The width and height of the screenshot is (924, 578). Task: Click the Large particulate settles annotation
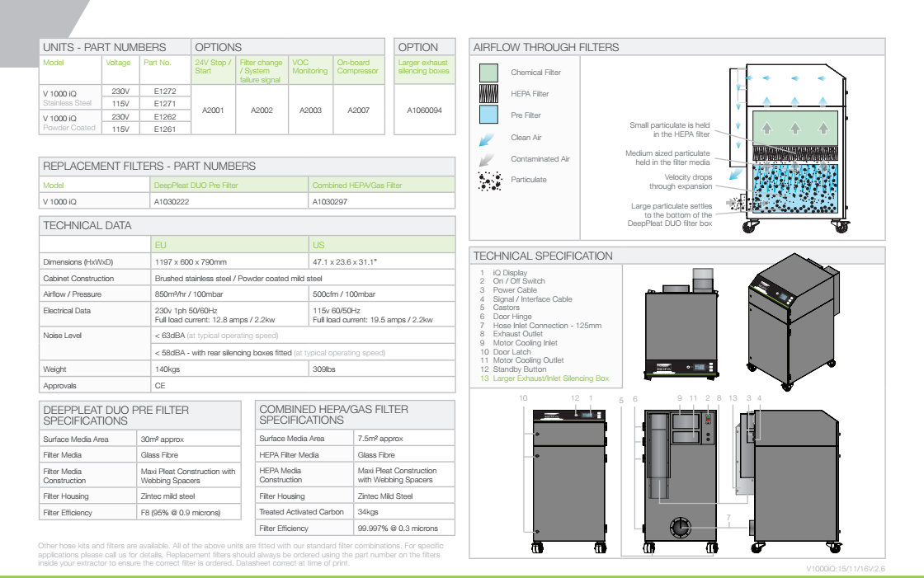[x=670, y=214]
